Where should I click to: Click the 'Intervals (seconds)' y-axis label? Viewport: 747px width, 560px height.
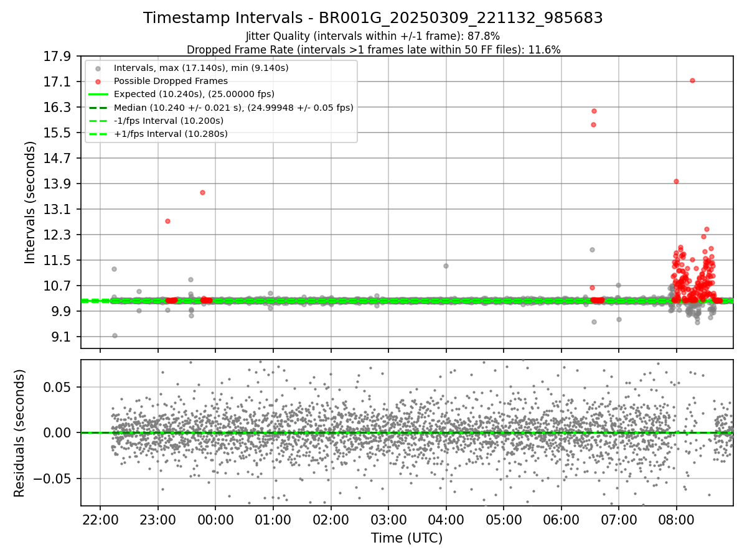pyautogui.click(x=31, y=202)
